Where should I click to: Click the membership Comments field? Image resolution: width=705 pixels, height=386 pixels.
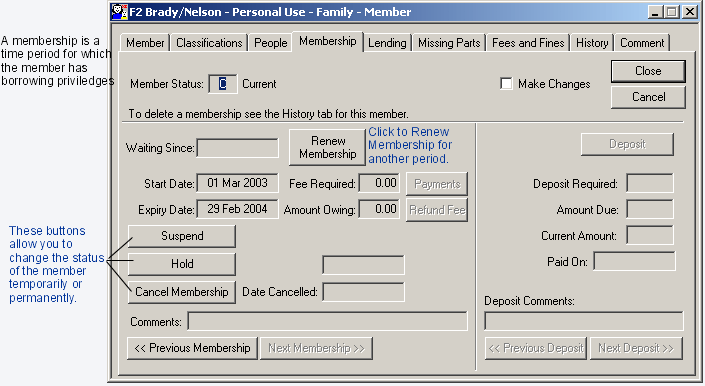[327, 321]
